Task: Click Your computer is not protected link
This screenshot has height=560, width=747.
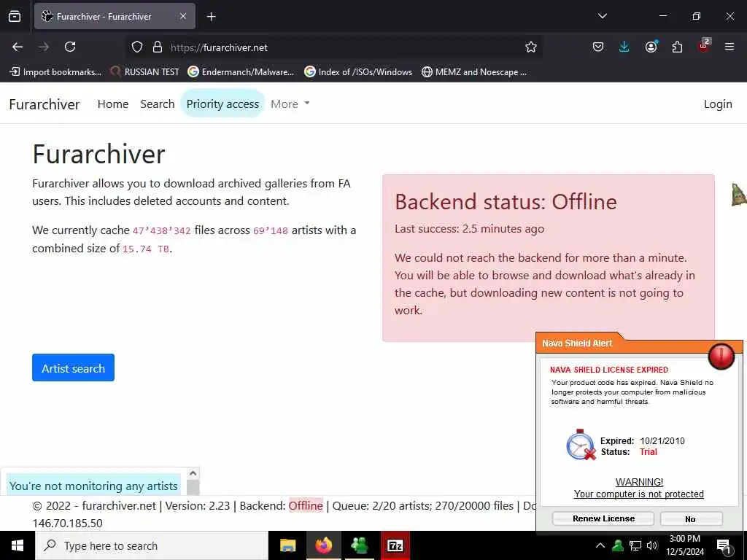Action: [639, 494]
